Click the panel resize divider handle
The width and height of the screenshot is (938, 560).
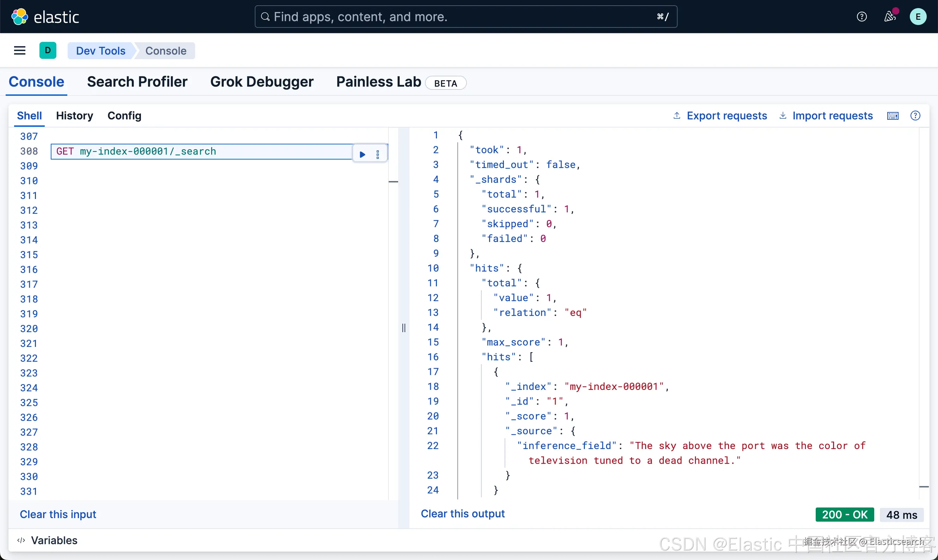coord(403,328)
